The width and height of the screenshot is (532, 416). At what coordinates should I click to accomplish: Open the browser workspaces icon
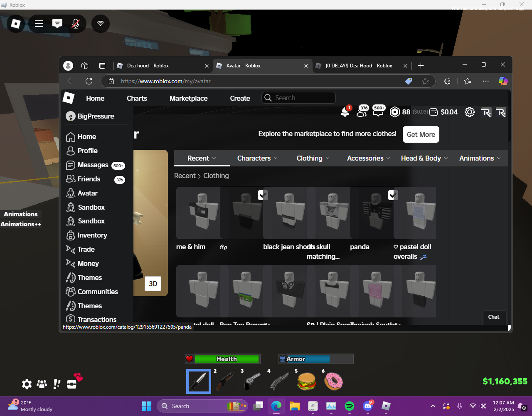click(85, 66)
